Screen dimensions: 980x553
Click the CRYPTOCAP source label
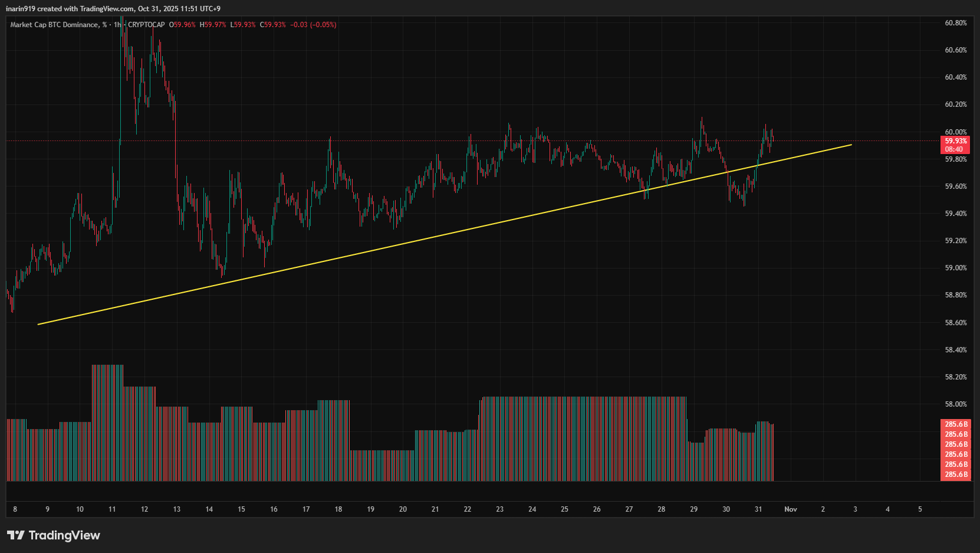pos(146,25)
